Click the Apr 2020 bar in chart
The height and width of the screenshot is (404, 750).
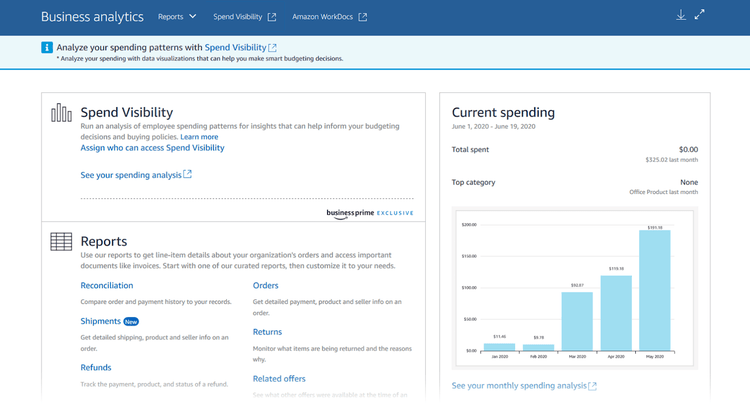pos(616,314)
